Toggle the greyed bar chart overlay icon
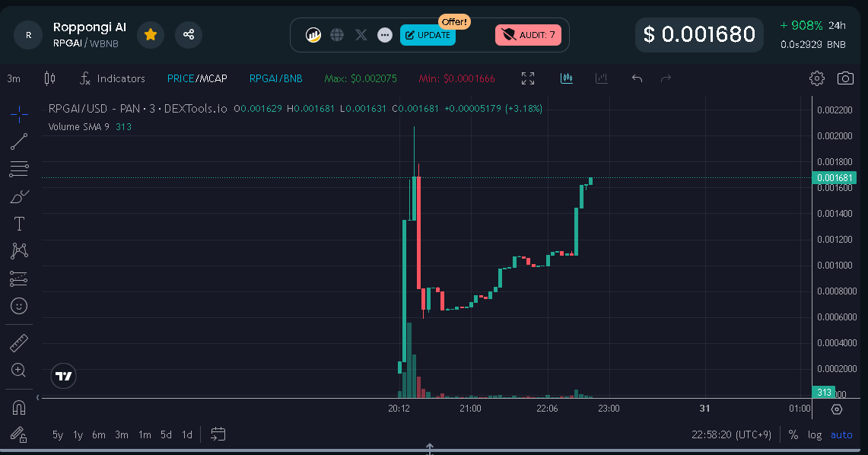The width and height of the screenshot is (868, 455). coord(602,78)
